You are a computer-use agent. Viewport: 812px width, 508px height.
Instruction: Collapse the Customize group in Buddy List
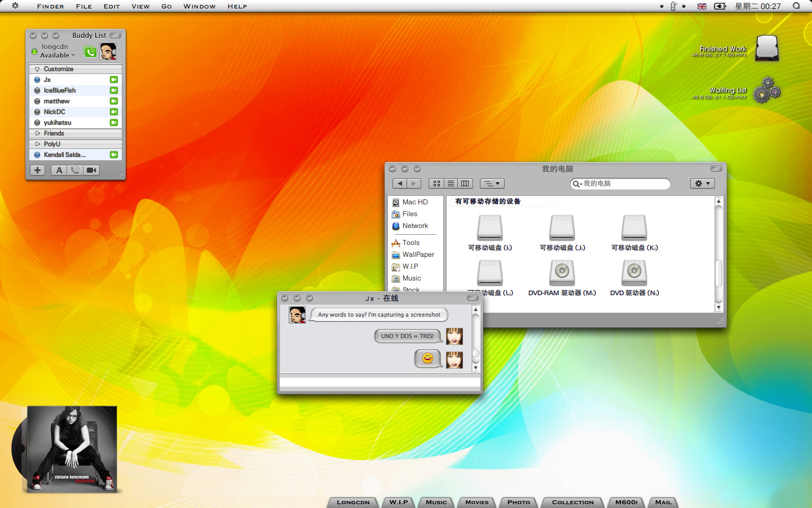(x=37, y=69)
